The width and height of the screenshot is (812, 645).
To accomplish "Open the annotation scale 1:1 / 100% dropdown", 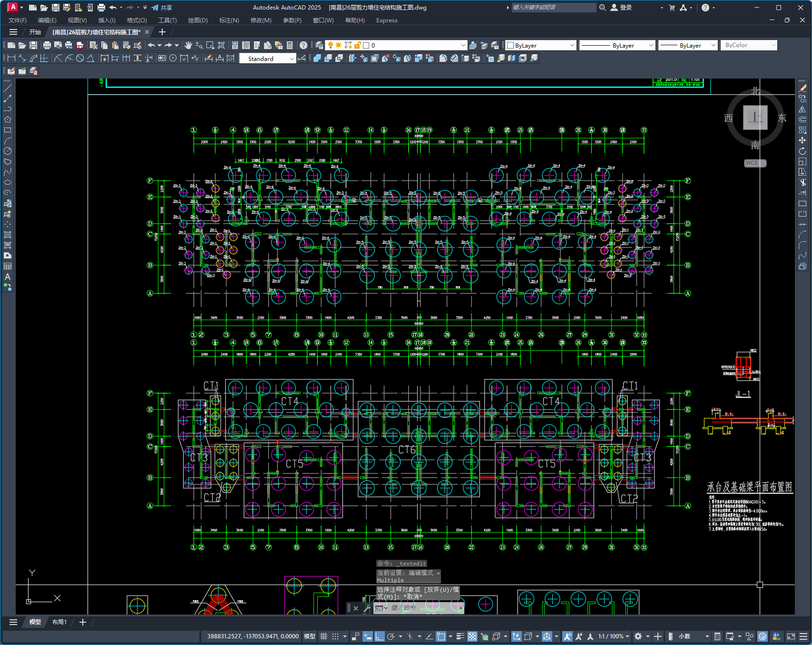I will pos(614,636).
